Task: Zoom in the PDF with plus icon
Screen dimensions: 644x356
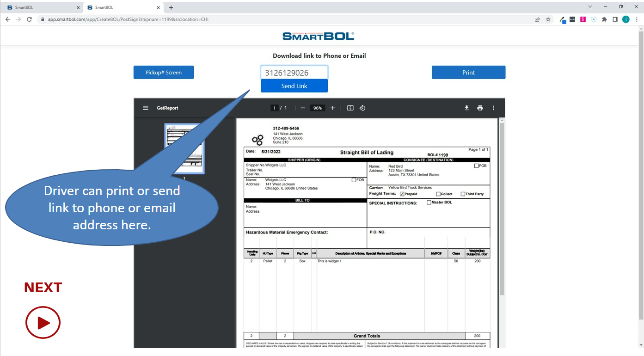Action: click(332, 108)
